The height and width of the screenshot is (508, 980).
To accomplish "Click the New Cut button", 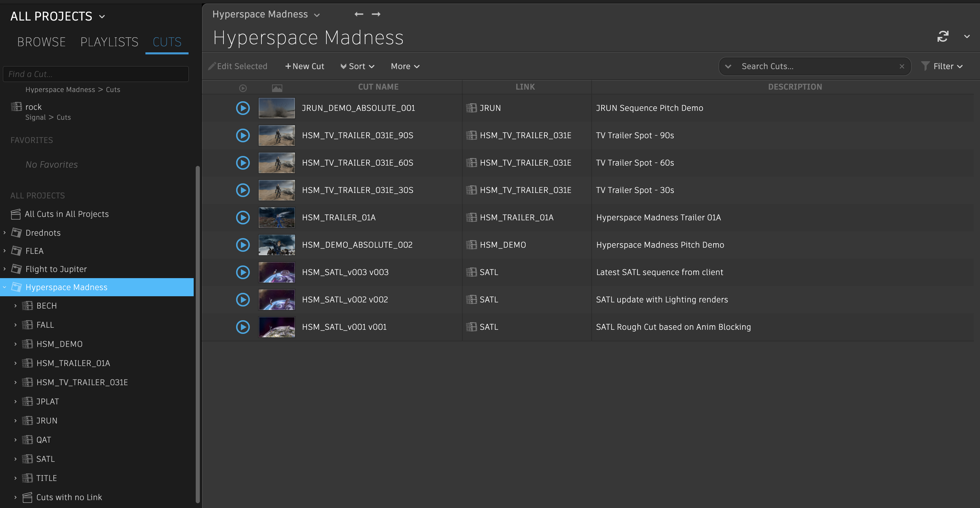I will [x=304, y=66].
